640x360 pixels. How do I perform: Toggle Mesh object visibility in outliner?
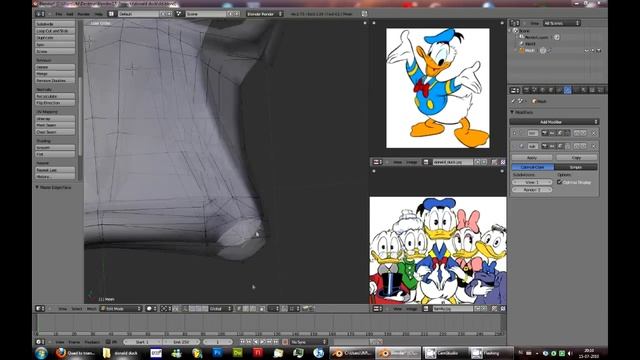(587, 51)
